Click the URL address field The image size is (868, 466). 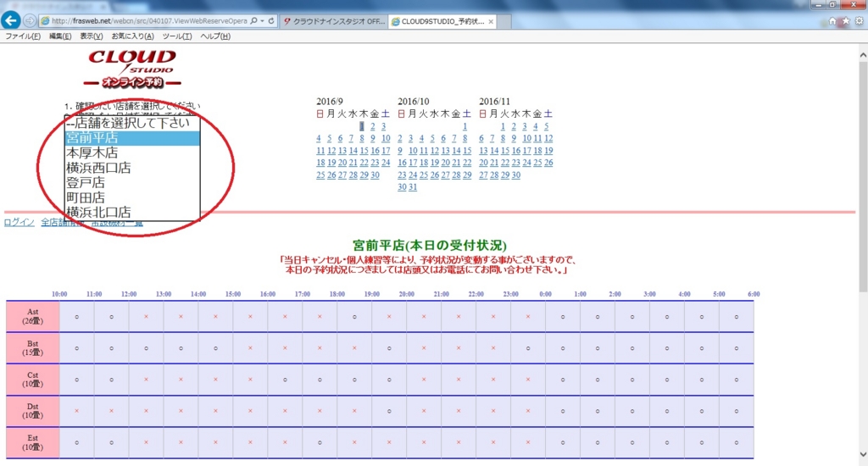click(x=149, y=21)
